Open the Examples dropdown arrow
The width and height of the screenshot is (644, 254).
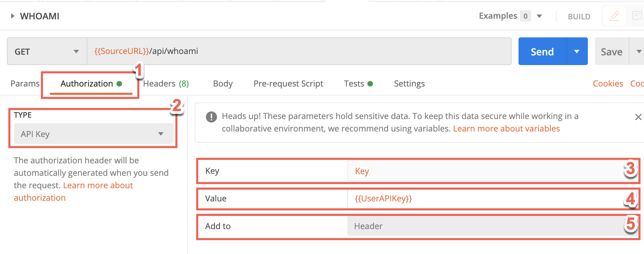coord(539,16)
